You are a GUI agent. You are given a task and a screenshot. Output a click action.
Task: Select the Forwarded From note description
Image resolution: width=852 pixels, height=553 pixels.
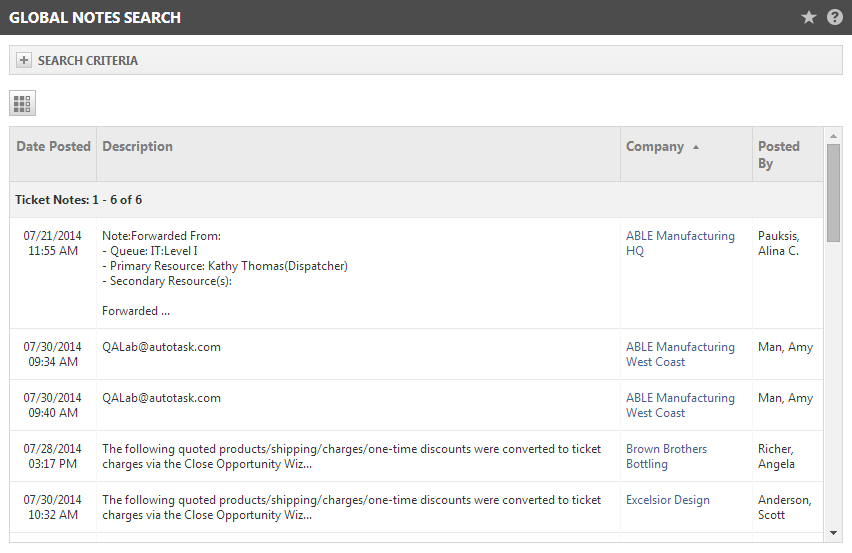click(x=225, y=273)
